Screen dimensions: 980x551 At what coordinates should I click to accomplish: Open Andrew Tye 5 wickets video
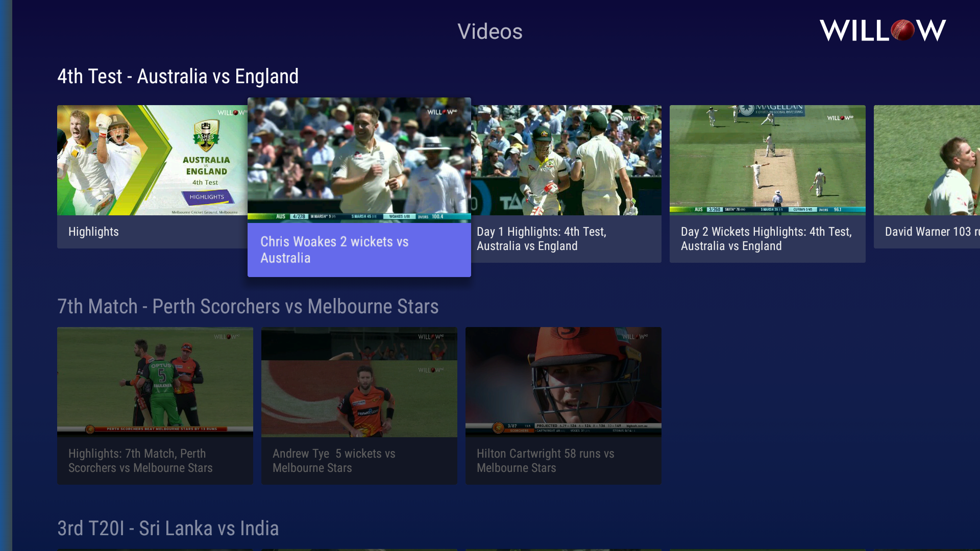click(359, 406)
